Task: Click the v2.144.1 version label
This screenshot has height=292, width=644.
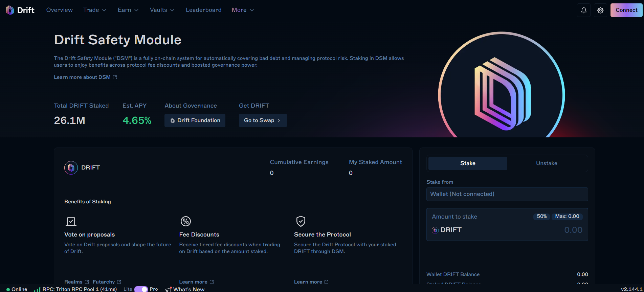Action: coord(631,289)
